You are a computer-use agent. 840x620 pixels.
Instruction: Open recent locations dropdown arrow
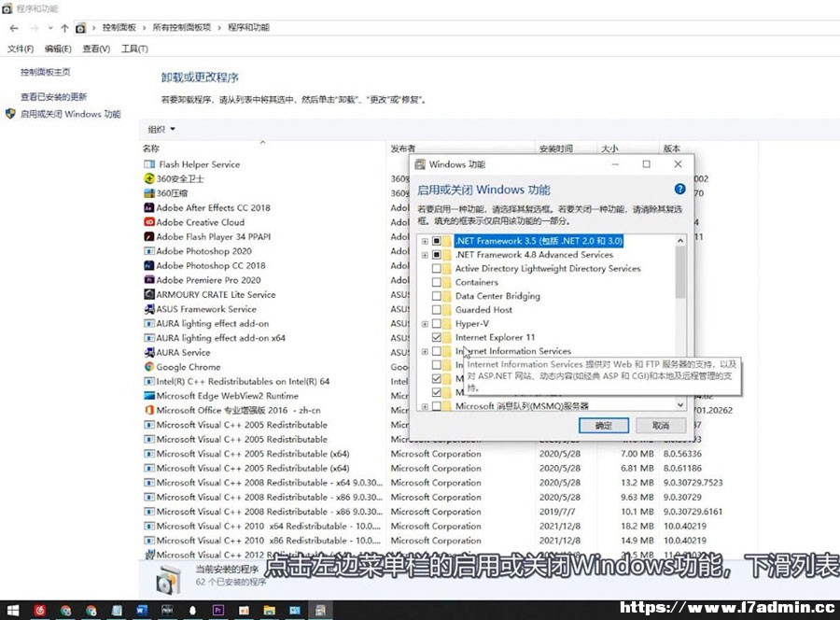[50, 28]
